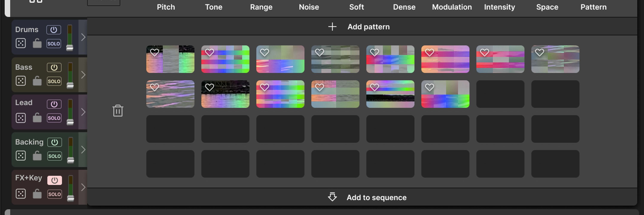Click the Add pattern button
The image size is (644, 215).
point(362,26)
